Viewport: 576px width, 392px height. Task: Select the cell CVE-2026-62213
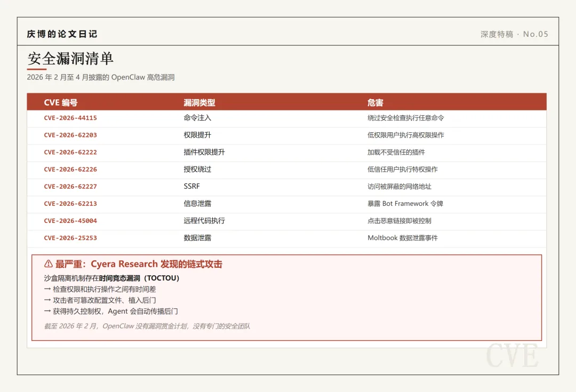point(70,204)
